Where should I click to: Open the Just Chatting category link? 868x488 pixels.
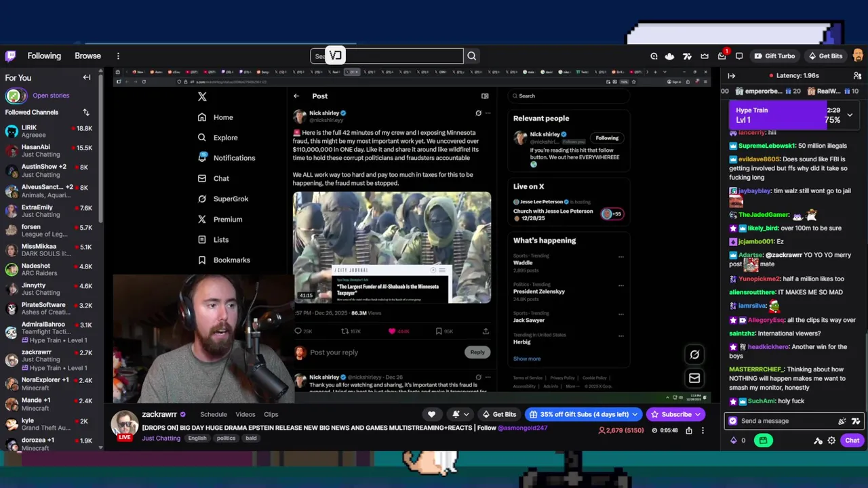coord(161,439)
